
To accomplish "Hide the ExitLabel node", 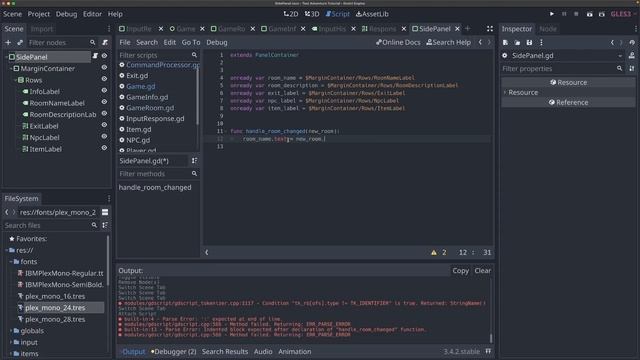I will click(x=104, y=125).
